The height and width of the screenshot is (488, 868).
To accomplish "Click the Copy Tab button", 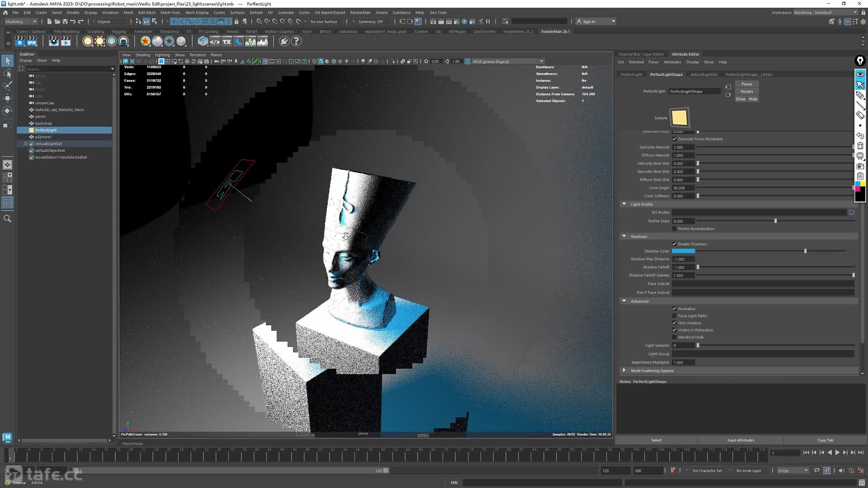I will (825, 440).
